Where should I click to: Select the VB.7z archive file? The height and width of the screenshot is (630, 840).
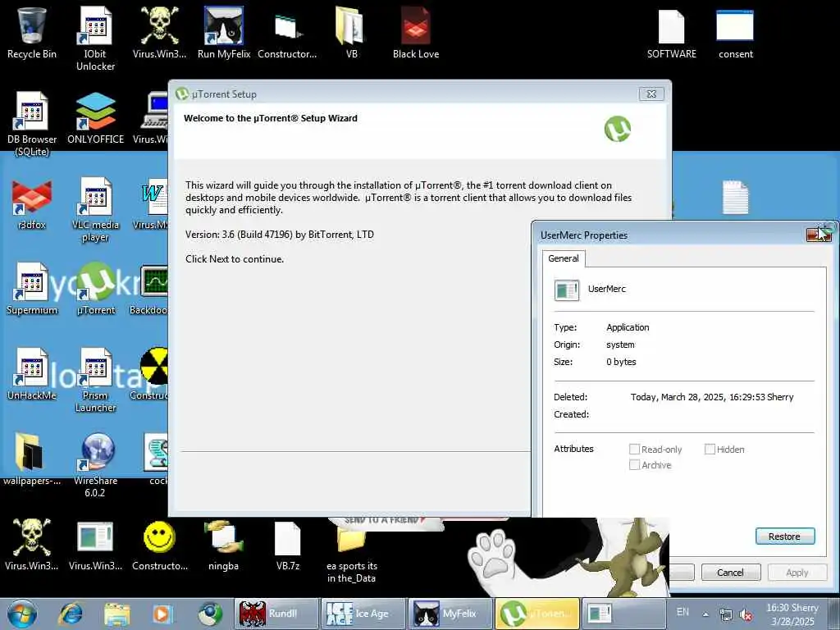coord(288,546)
